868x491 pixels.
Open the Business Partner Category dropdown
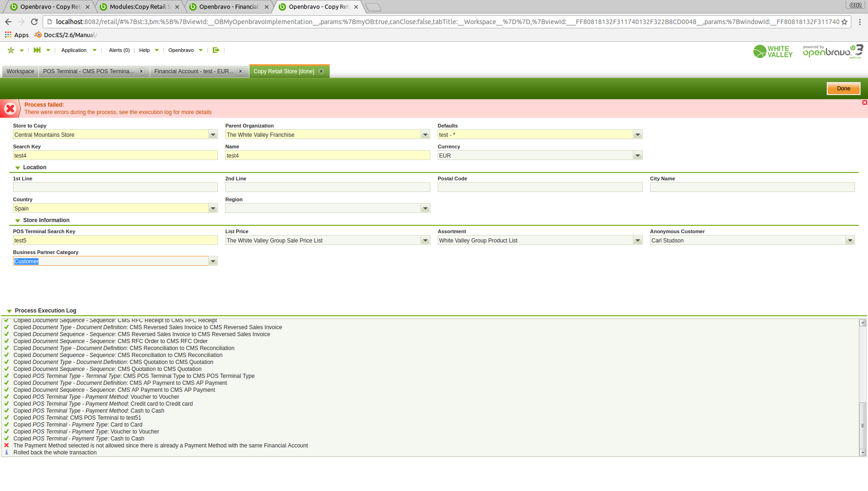213,261
